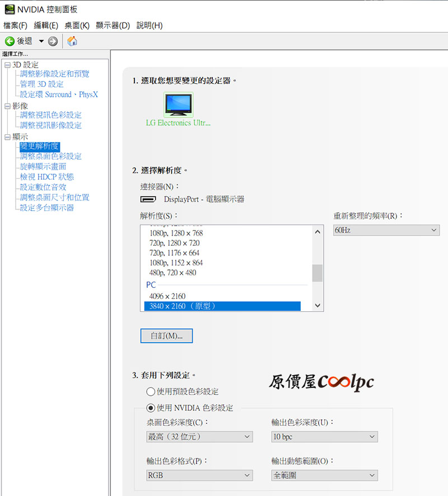448x496 pixels.
Task: Click the 自訂(M)... button
Action: pyautogui.click(x=166, y=336)
